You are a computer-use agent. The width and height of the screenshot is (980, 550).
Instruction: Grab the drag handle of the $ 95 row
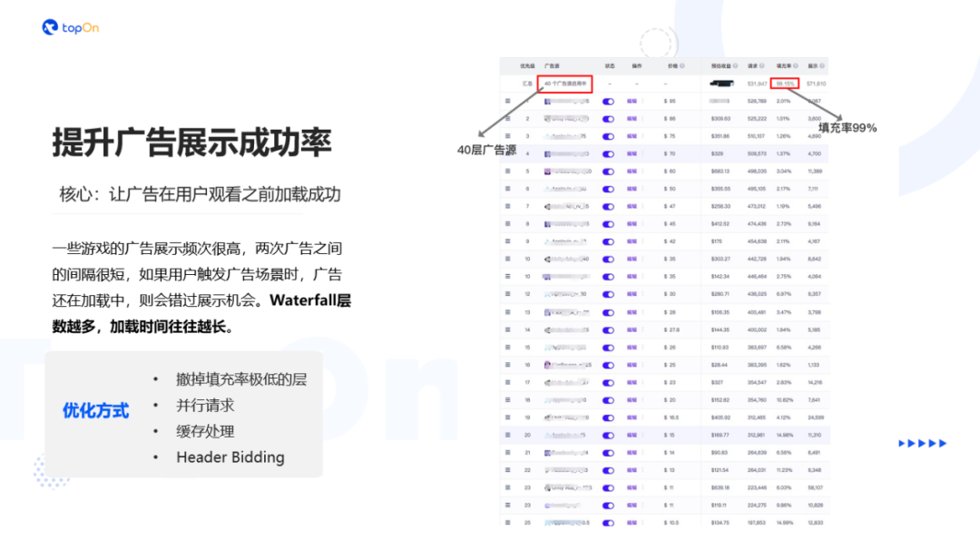[x=507, y=101]
